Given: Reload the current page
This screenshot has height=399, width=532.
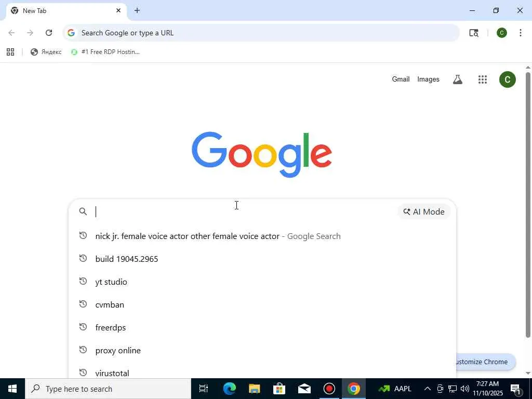Looking at the screenshot, I should 49,33.
